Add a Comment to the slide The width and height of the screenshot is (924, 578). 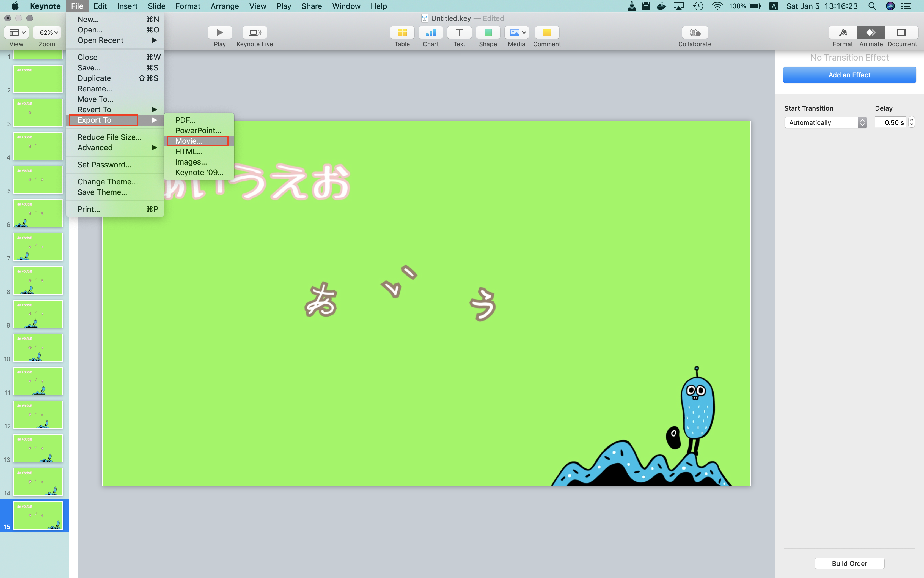[547, 32]
